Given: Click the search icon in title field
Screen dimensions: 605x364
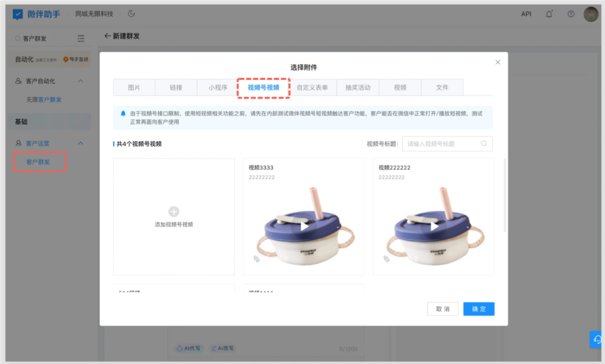Looking at the screenshot, I should [484, 144].
